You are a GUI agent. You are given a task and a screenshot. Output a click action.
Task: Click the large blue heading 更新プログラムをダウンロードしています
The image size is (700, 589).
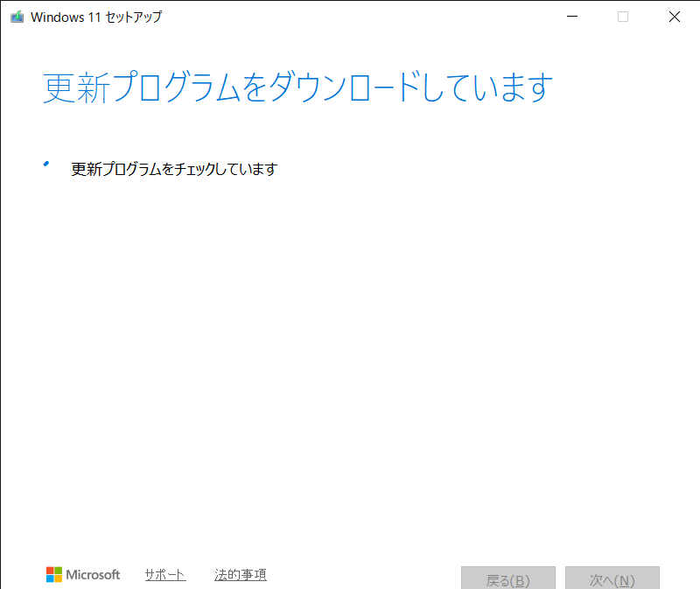click(297, 89)
